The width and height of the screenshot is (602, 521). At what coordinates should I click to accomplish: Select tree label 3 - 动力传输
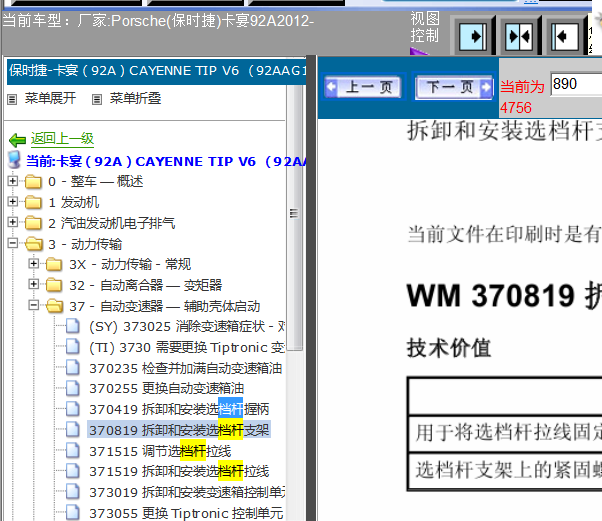[85, 244]
